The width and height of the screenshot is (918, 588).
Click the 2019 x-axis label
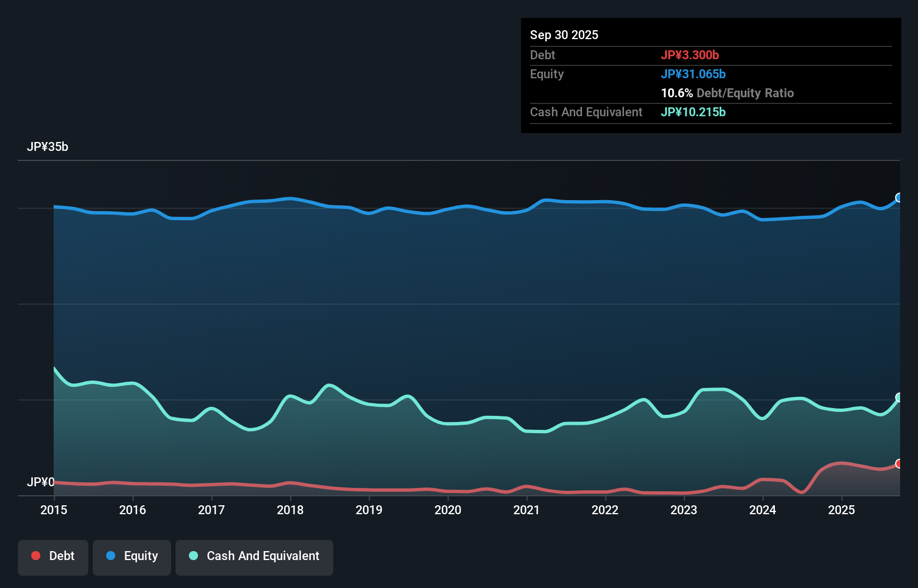pos(369,510)
